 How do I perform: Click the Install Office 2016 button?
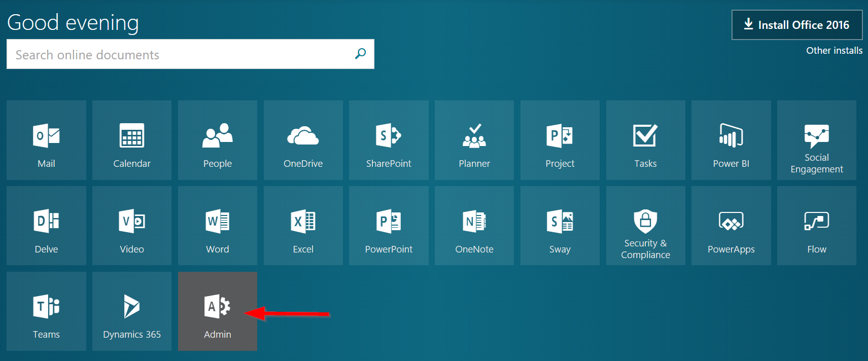(x=797, y=25)
